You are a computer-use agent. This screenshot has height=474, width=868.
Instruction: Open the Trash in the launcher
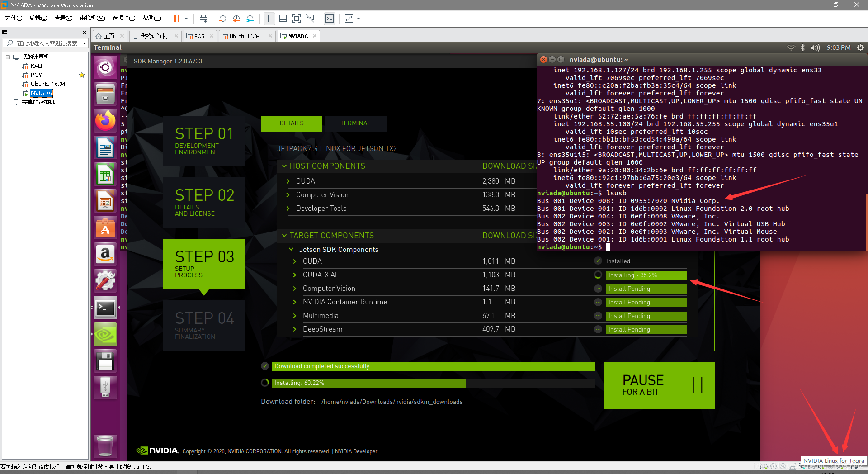[x=105, y=446]
